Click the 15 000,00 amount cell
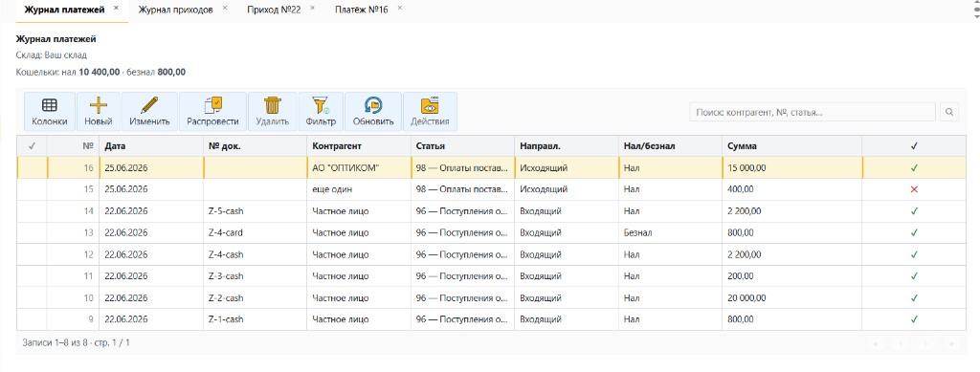This screenshot has width=980, height=372. pyautogui.click(x=791, y=168)
